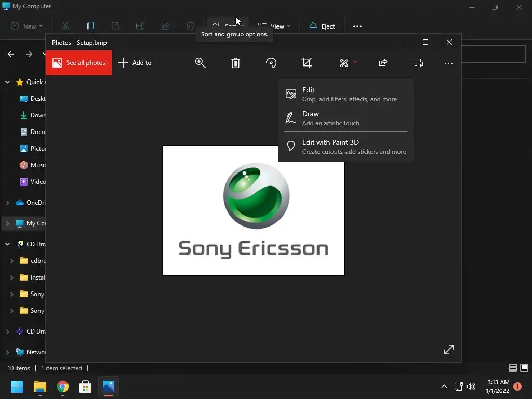
Task: Open the clock showing 3:13 AM
Action: (498, 387)
